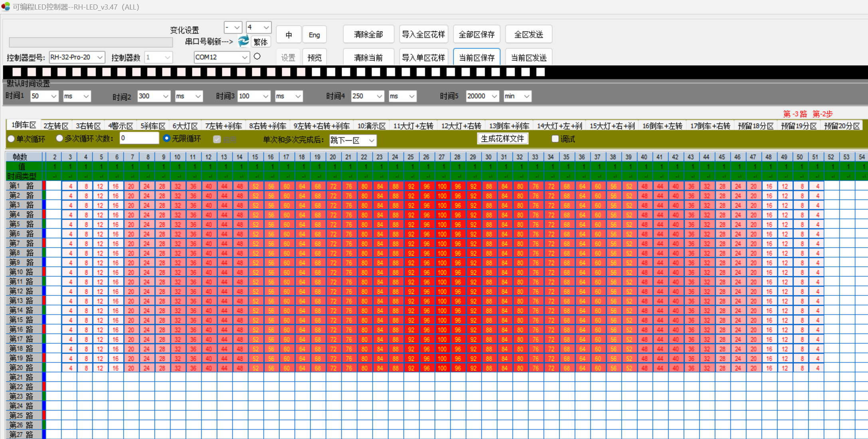Click the COM port status circle indicator
Screen dimensions: 868x439
257,57
